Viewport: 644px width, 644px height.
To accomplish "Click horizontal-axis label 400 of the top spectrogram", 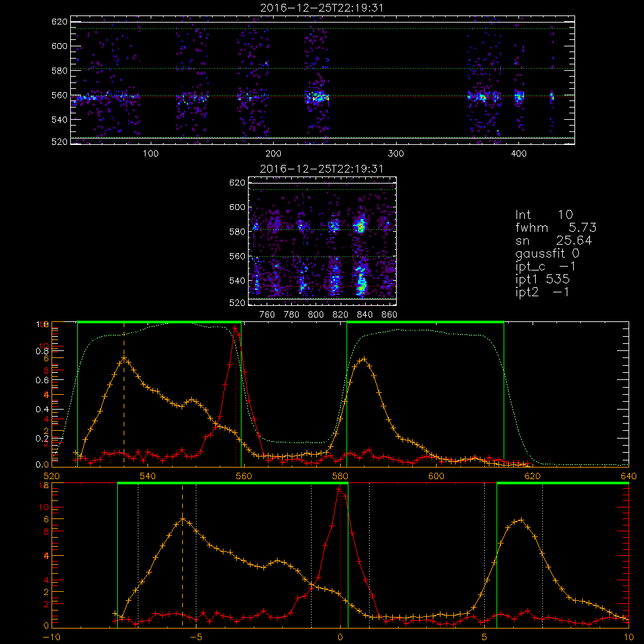I will pos(518,154).
